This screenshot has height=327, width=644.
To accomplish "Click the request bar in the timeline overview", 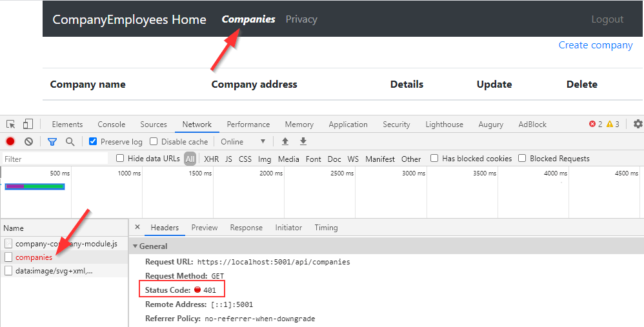I will (x=35, y=186).
